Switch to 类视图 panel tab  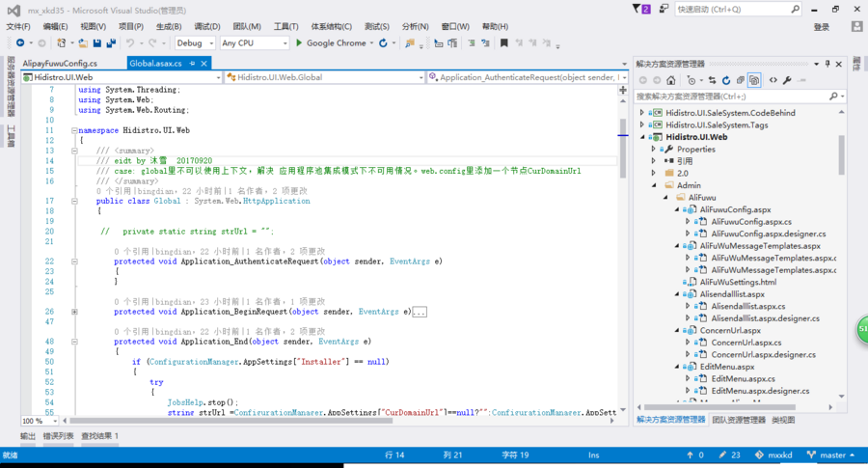pos(783,420)
